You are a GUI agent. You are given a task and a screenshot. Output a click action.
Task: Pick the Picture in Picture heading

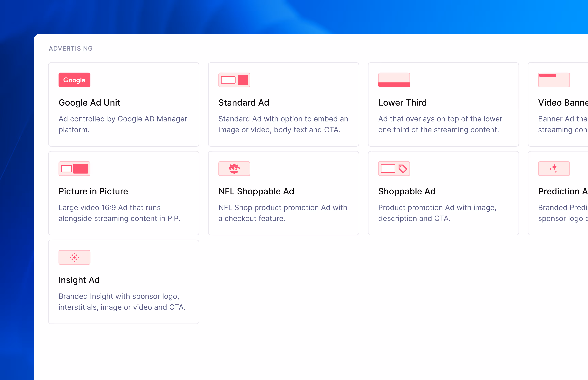93,192
